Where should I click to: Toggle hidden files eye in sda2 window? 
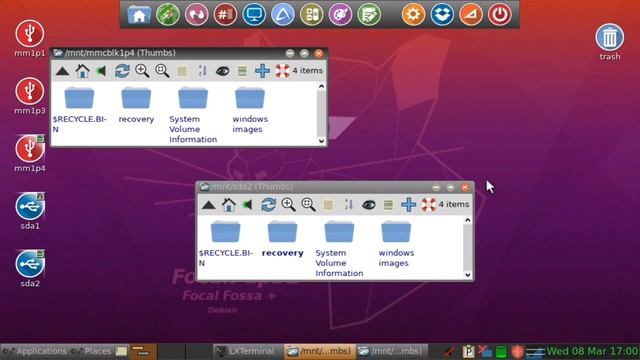(369, 205)
